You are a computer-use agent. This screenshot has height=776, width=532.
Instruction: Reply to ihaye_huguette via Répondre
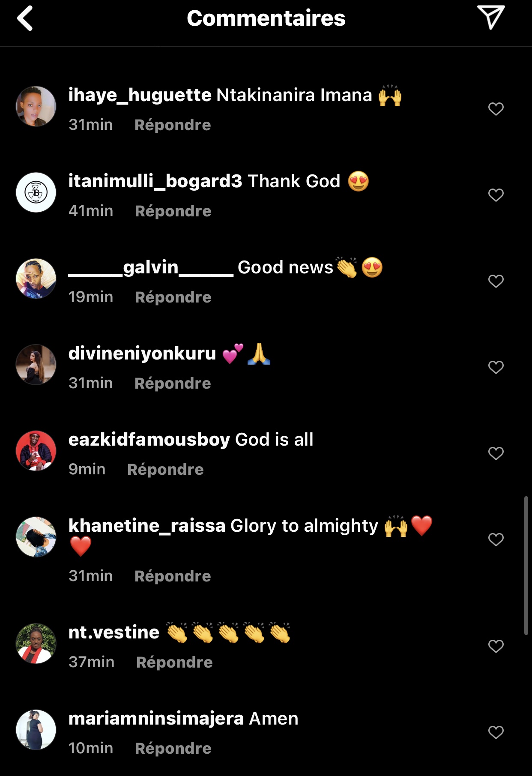tap(173, 125)
